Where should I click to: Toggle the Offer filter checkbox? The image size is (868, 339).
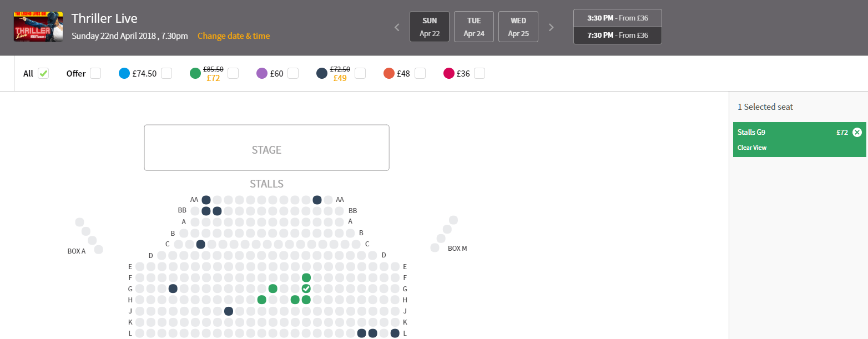(x=95, y=73)
